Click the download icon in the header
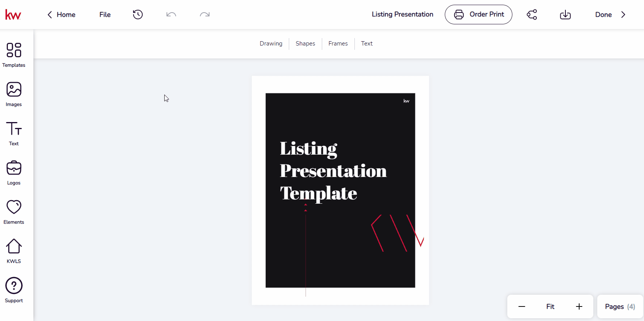644x321 pixels. (565, 15)
